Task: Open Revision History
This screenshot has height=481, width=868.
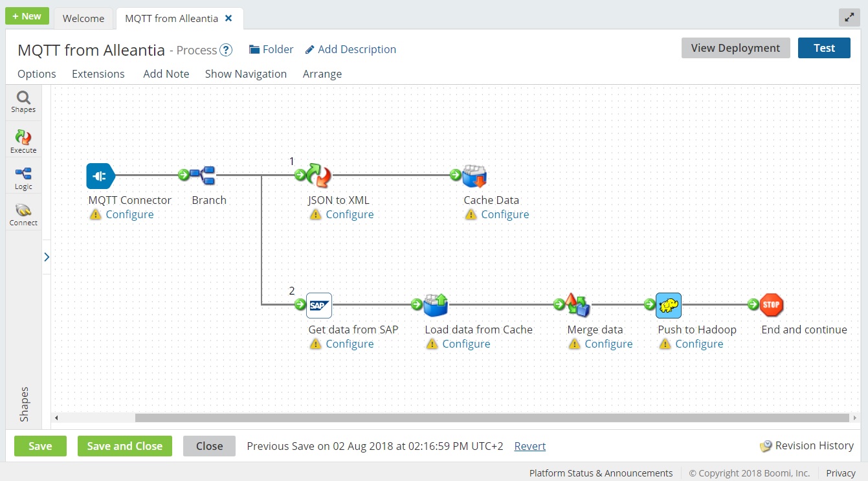Action: coord(807,445)
